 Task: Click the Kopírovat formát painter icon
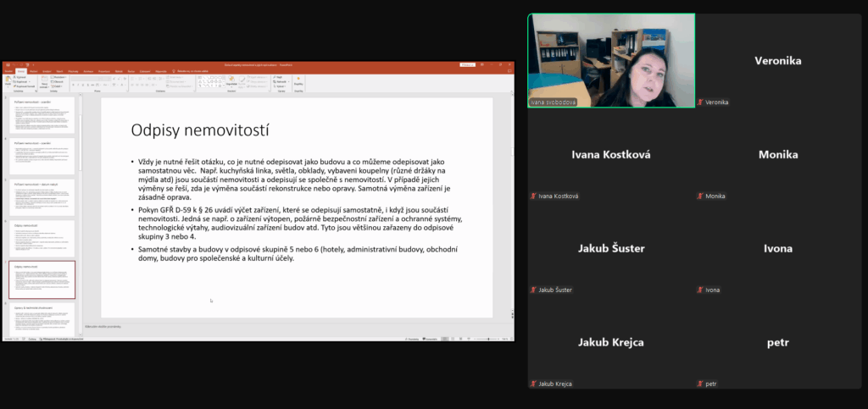point(24,86)
